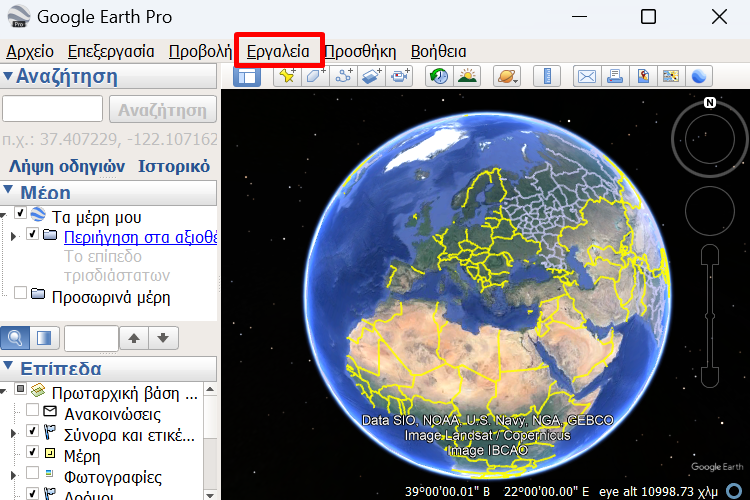Viewport: 750px width, 500px height.
Task: Click the zoom in top of slider
Action: tap(710, 255)
